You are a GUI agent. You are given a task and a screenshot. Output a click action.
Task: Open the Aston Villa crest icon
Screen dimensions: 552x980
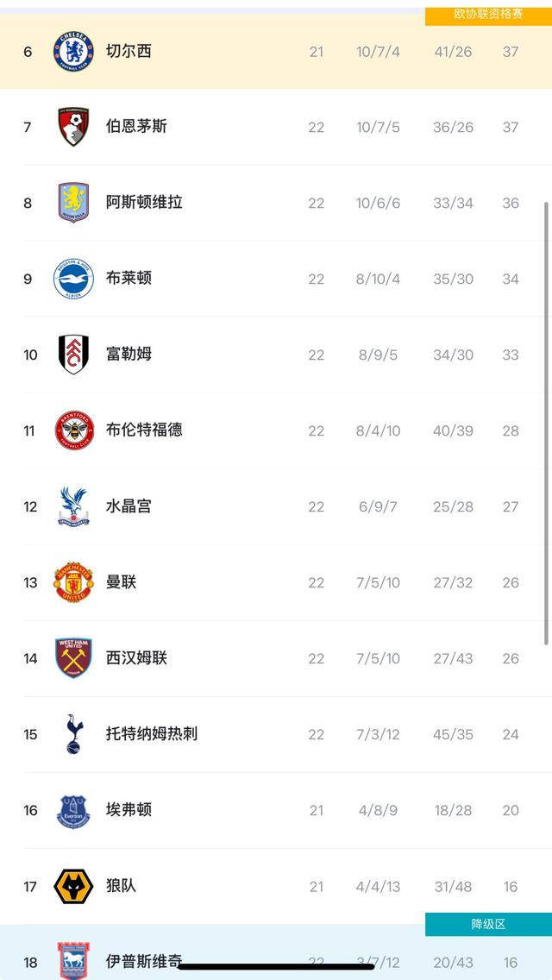(74, 203)
